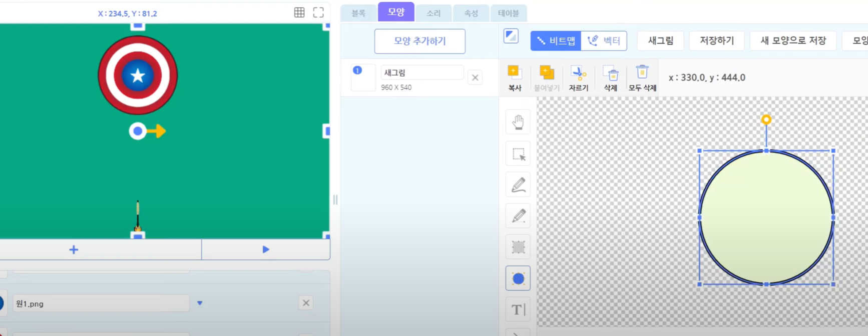
Task: Add a new object with the plus button
Action: point(74,249)
